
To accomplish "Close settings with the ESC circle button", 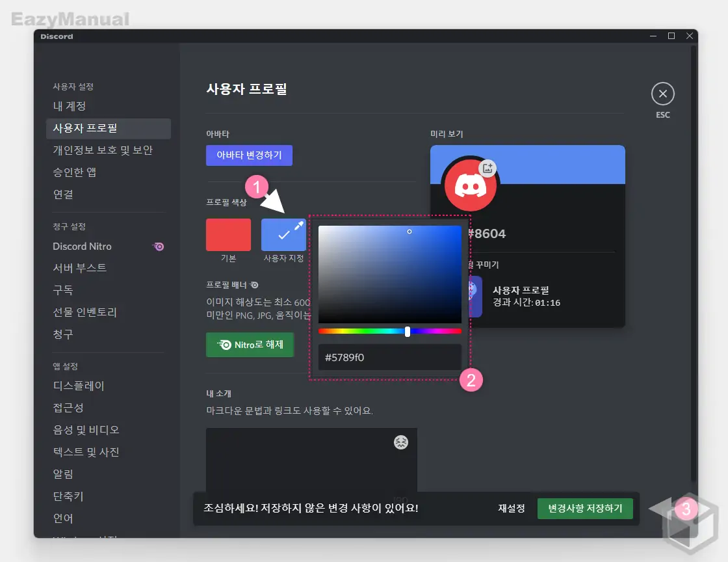I will [x=662, y=93].
